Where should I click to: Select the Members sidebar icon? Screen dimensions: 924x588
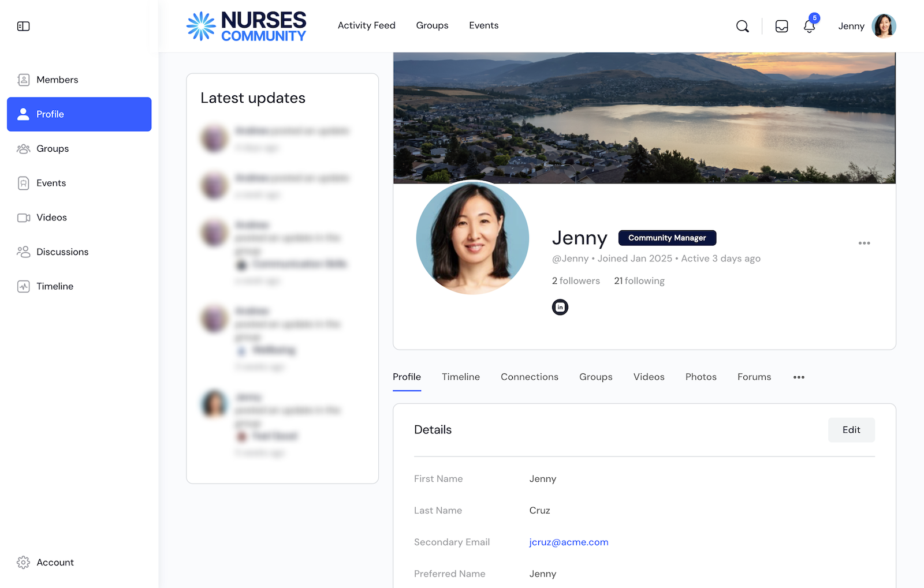(x=23, y=80)
